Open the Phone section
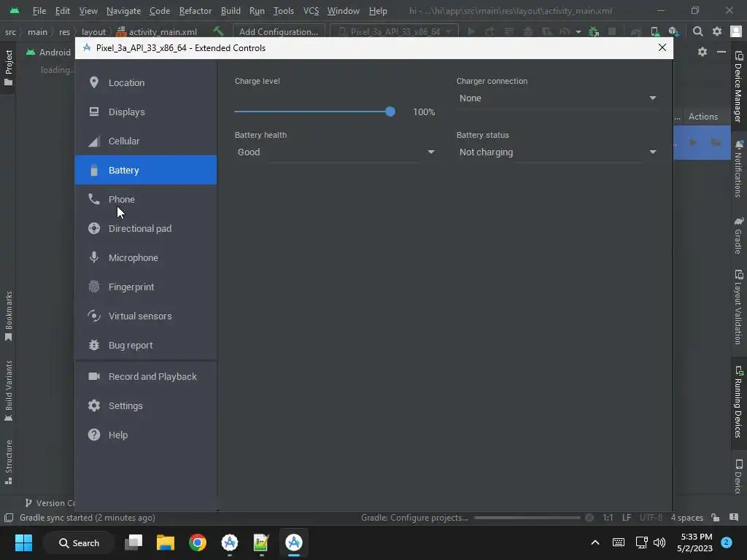The width and height of the screenshot is (747, 560). [x=145, y=199]
